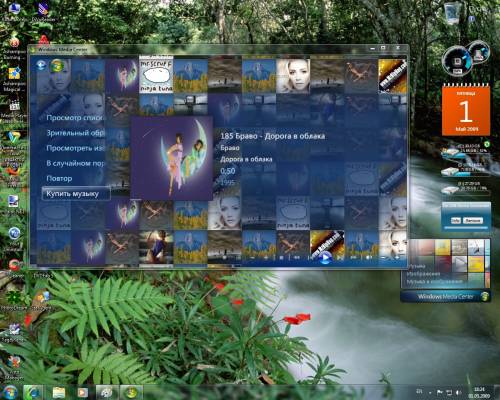Image resolution: width=500 pixels, height=400 pixels.
Task: Toggle 'В случайном порядке' shuffle option
Action: point(75,163)
